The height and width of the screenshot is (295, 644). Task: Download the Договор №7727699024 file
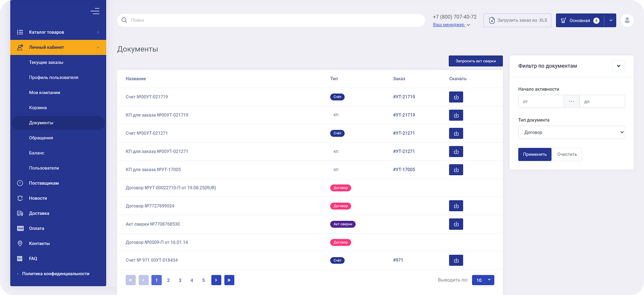[456, 206]
